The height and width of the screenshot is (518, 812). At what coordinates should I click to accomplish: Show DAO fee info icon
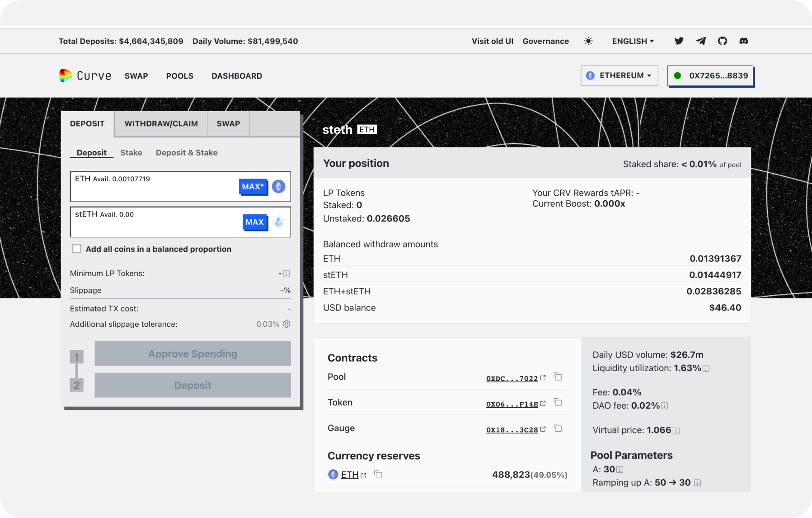click(x=665, y=406)
